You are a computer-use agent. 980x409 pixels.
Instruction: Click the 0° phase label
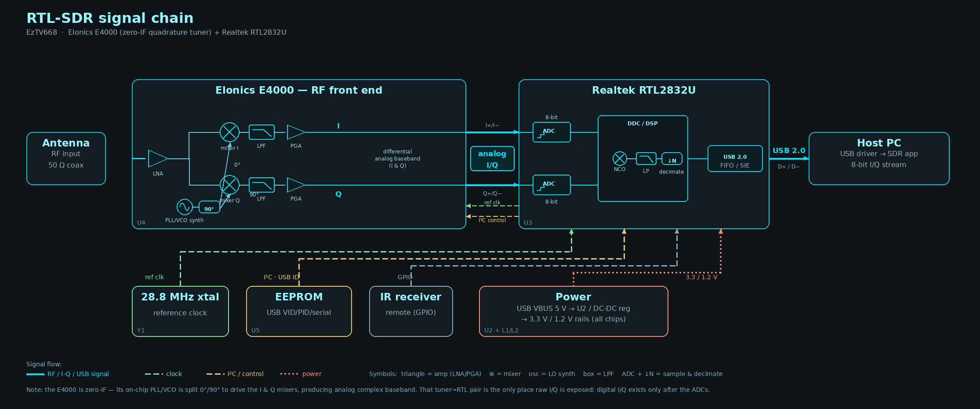(x=237, y=165)
